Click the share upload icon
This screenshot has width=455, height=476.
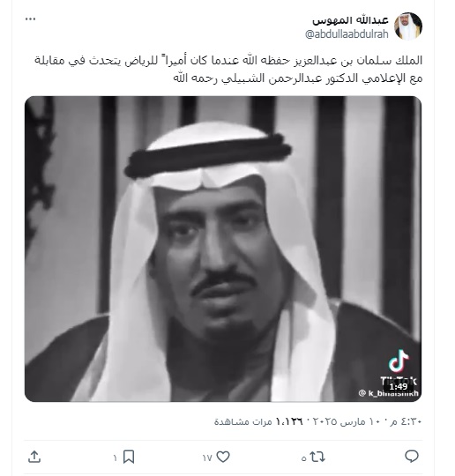[x=34, y=457]
